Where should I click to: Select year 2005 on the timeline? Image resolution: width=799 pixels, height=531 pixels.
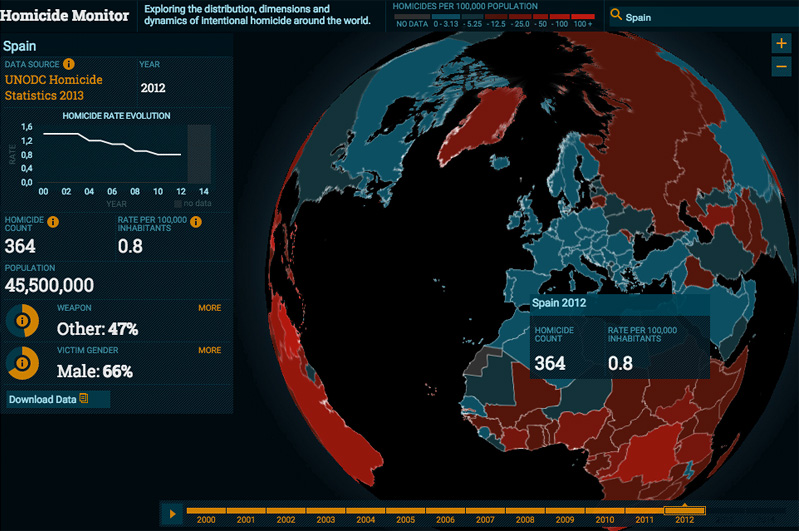tap(405, 515)
